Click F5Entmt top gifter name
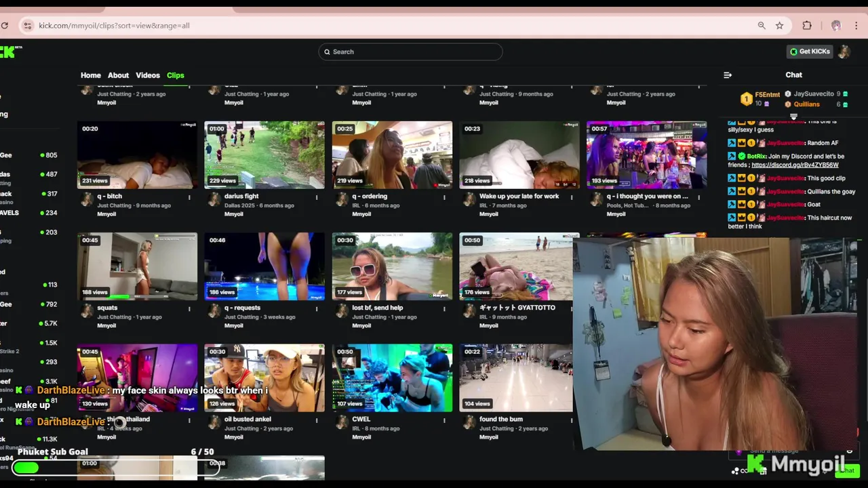 tap(768, 95)
